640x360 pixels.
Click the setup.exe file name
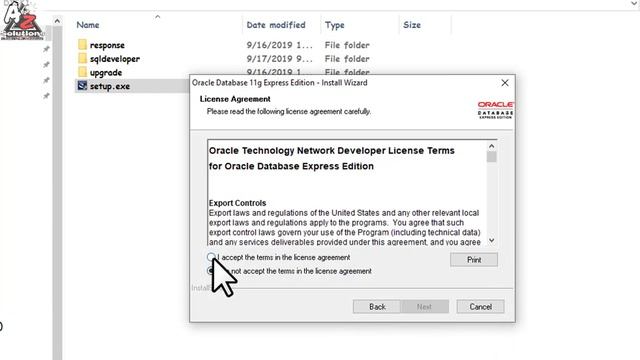[110, 86]
